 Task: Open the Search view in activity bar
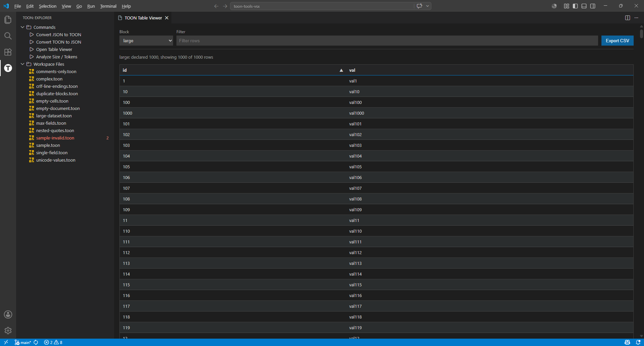pos(8,36)
